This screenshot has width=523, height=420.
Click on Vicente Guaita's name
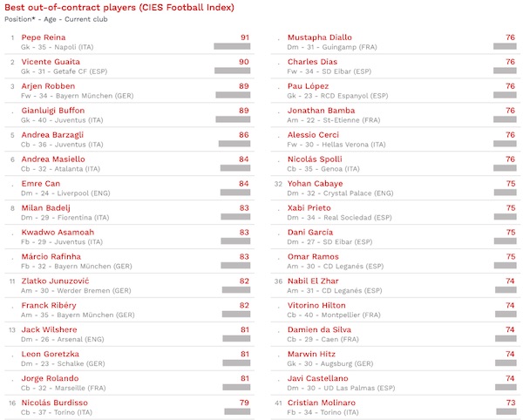coord(51,62)
